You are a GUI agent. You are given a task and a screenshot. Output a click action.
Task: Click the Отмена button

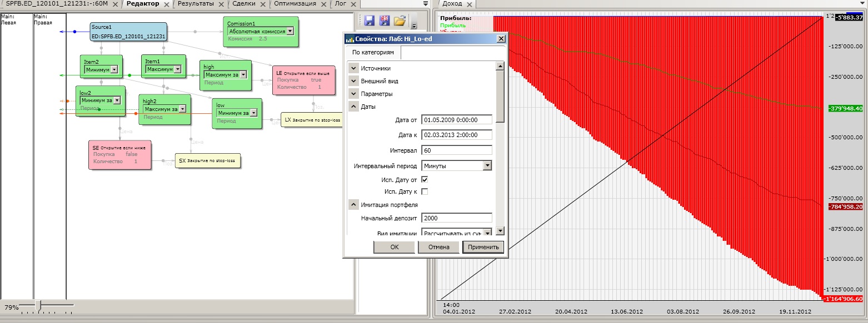(438, 247)
